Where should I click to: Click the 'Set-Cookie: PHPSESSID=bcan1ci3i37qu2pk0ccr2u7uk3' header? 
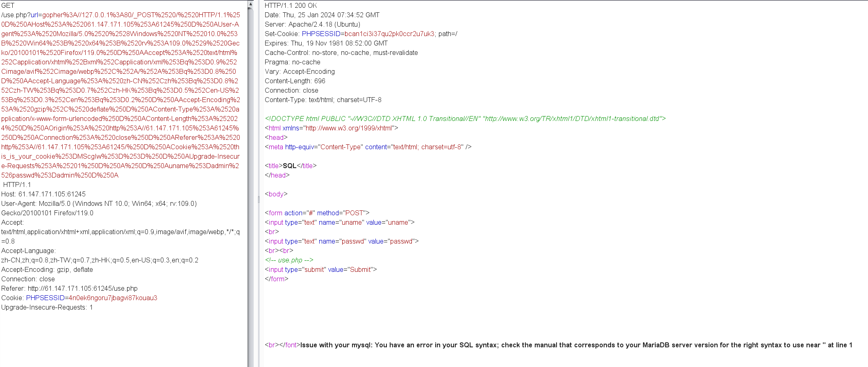tap(361, 34)
